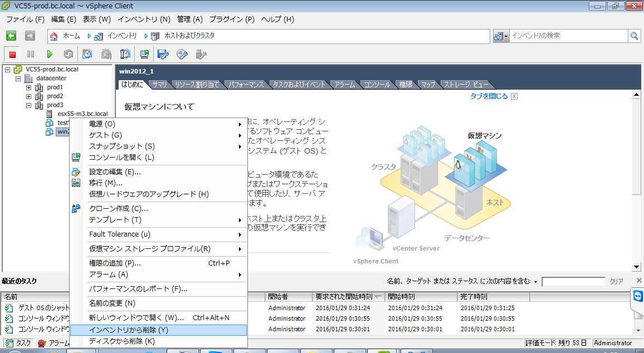Click the inventory icon in breadcrumb
Screen dimensions: 644x353
coord(99,36)
